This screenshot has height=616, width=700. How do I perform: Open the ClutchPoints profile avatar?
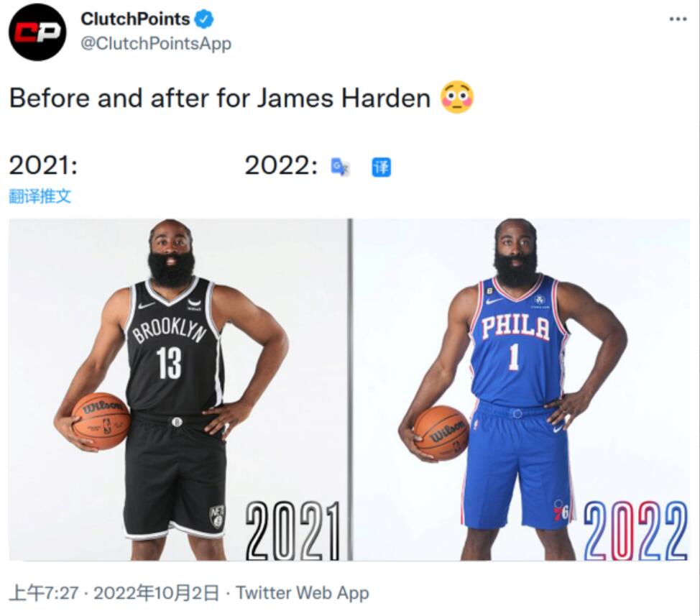tap(37, 32)
